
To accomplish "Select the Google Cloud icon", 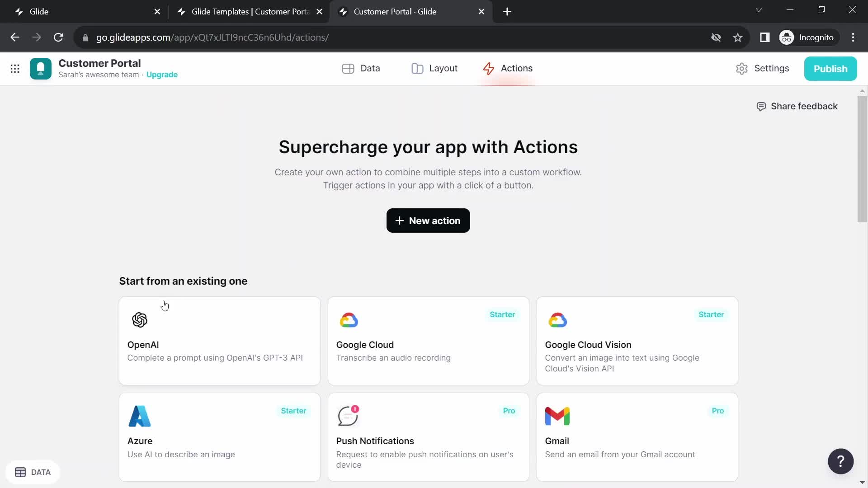I will pyautogui.click(x=348, y=320).
